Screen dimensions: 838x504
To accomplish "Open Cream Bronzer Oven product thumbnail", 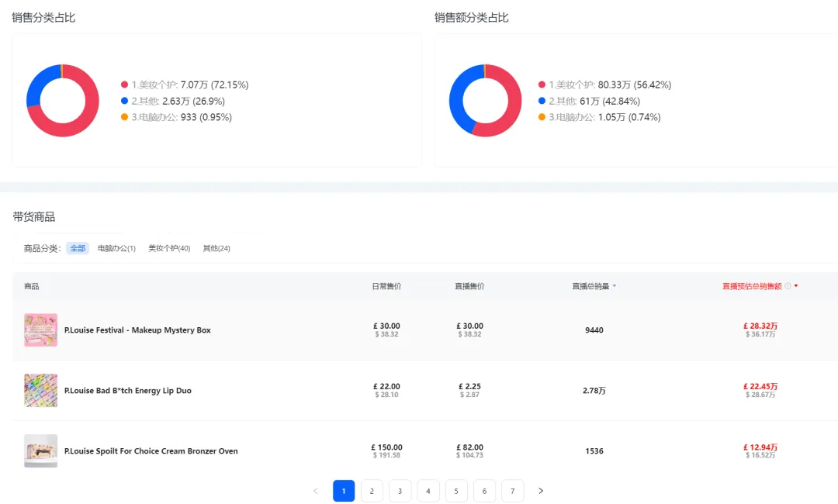I will pyautogui.click(x=40, y=450).
